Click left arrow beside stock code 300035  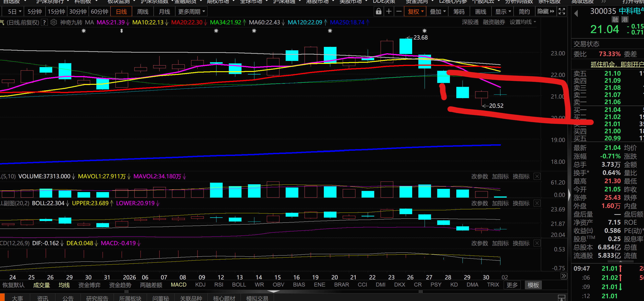point(576,13)
